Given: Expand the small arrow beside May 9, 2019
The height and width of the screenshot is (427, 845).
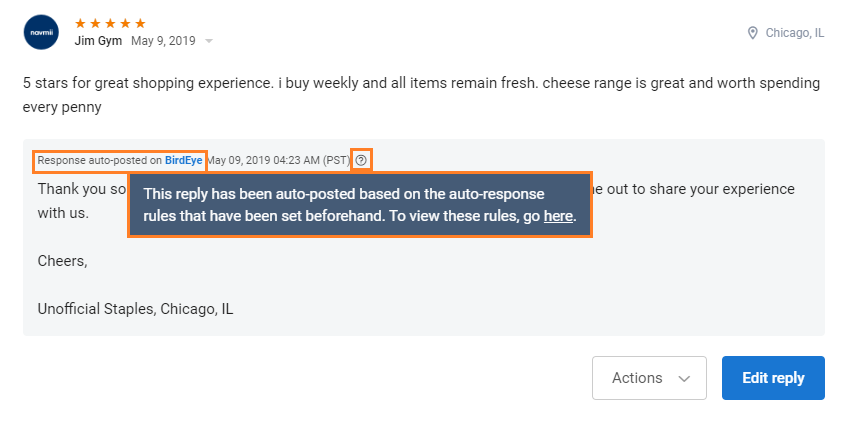Looking at the screenshot, I should coord(209,41).
